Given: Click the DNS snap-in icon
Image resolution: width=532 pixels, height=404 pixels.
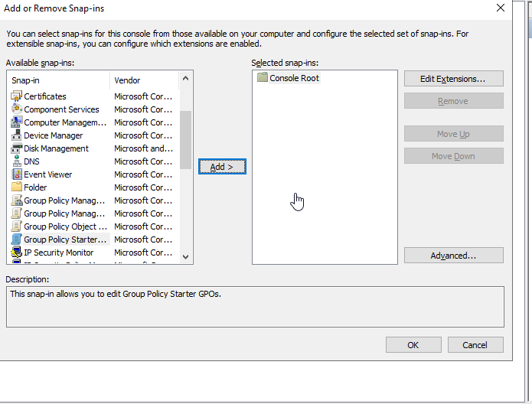Looking at the screenshot, I should 17,161.
